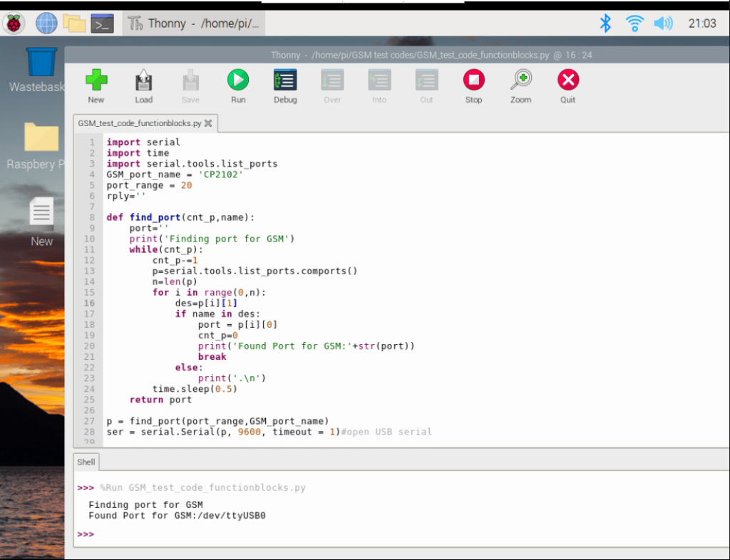The image size is (730, 560).
Task: Select the Shell tab
Action: [86, 462]
